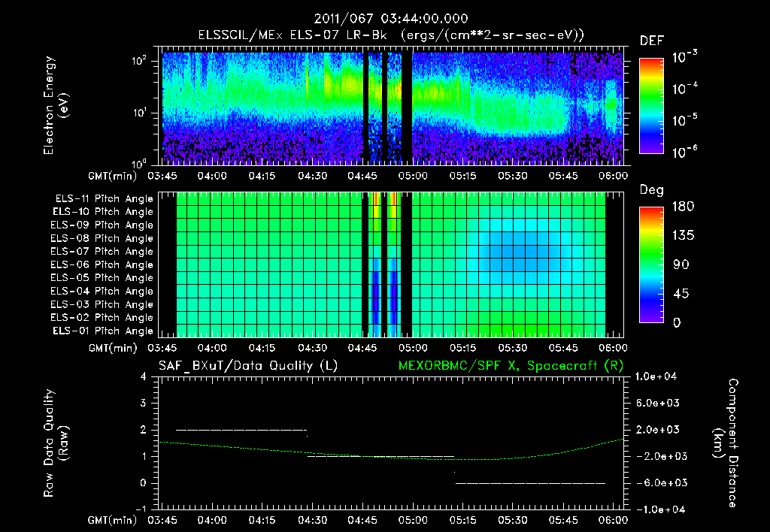Click the DEF color bar in the top panel
The width and height of the screenshot is (770, 532).
click(x=651, y=106)
